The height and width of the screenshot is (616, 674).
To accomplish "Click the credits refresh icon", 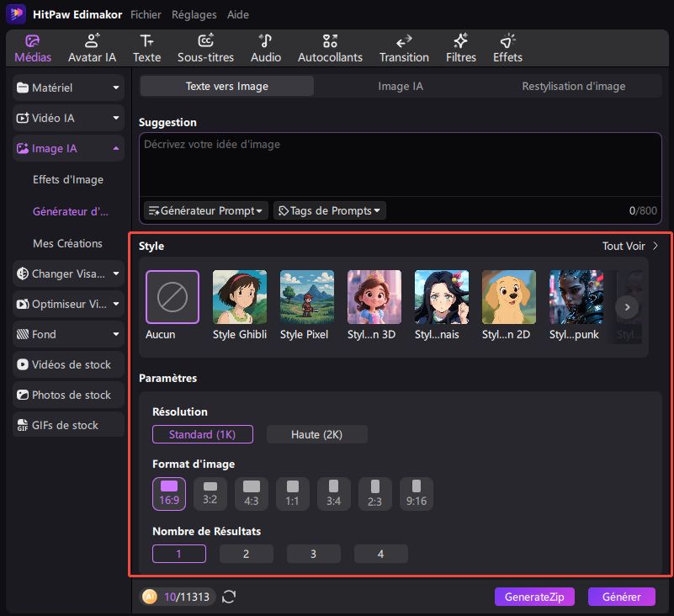I will [x=229, y=597].
